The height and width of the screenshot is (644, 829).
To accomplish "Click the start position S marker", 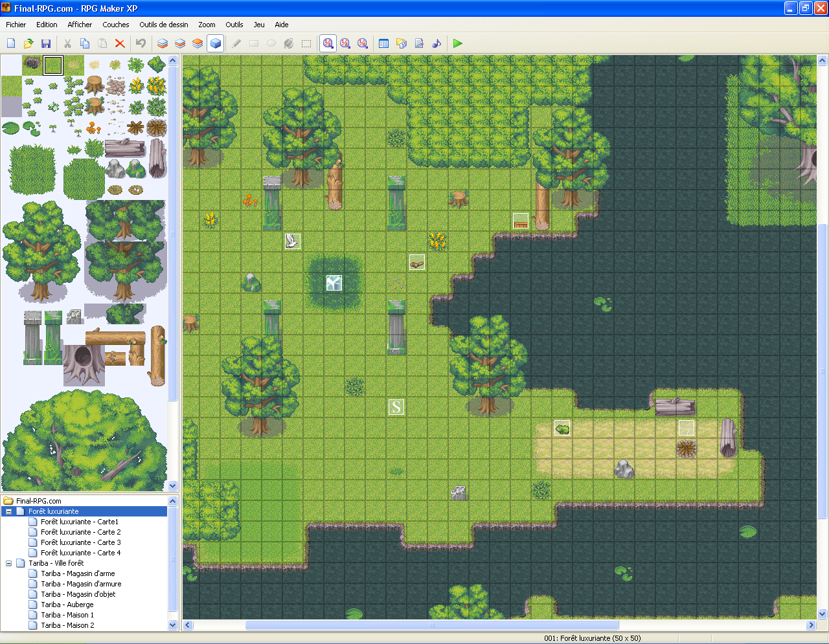I will 396,407.
